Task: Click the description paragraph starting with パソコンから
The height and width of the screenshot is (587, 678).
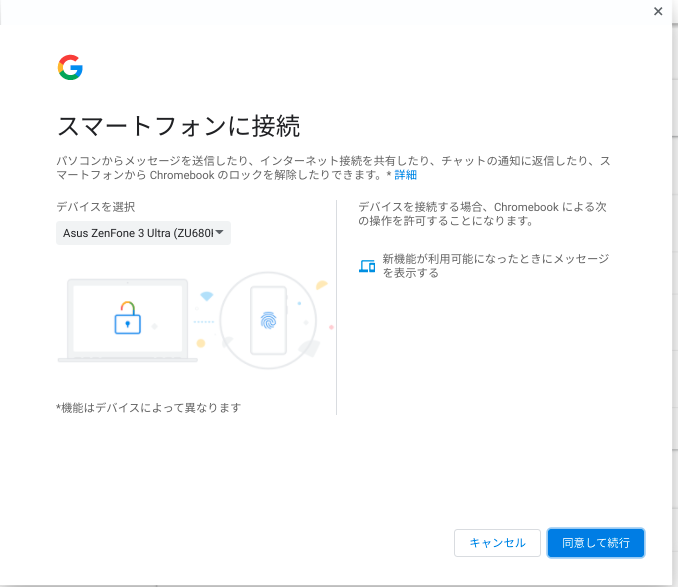Action: point(333,168)
